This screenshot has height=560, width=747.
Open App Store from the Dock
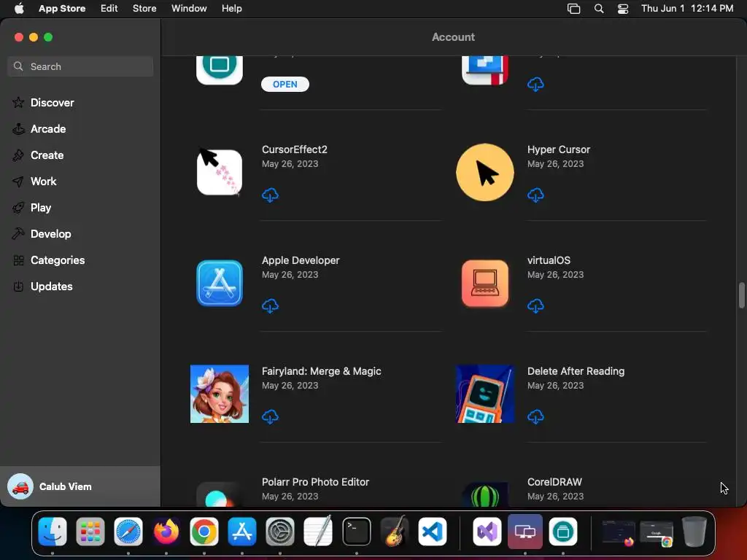point(242,532)
